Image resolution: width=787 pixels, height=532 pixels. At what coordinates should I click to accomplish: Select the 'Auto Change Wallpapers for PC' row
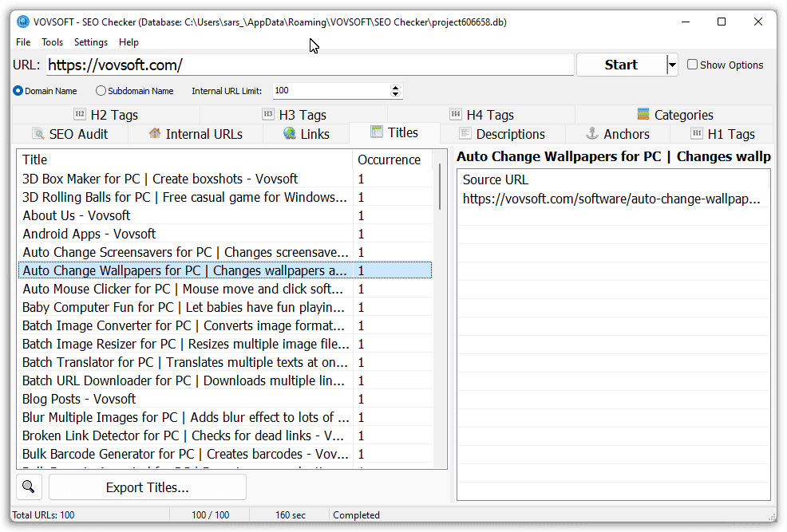point(225,270)
